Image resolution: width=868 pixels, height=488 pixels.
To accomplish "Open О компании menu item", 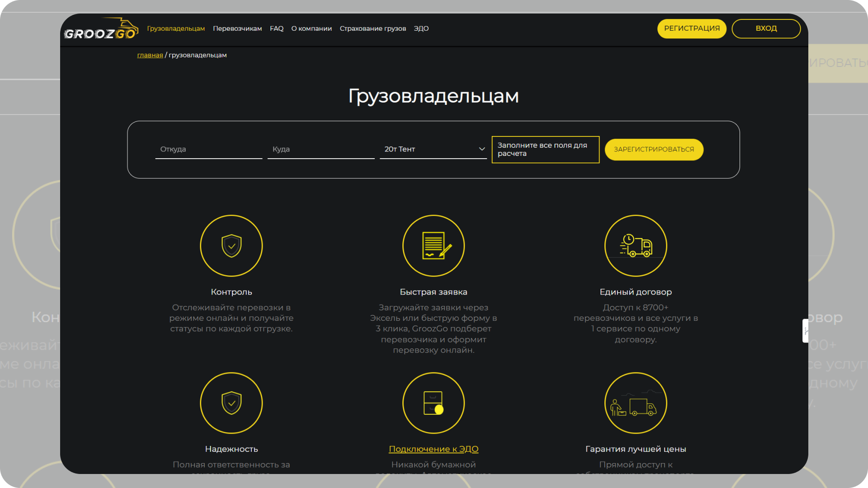I will (x=311, y=28).
